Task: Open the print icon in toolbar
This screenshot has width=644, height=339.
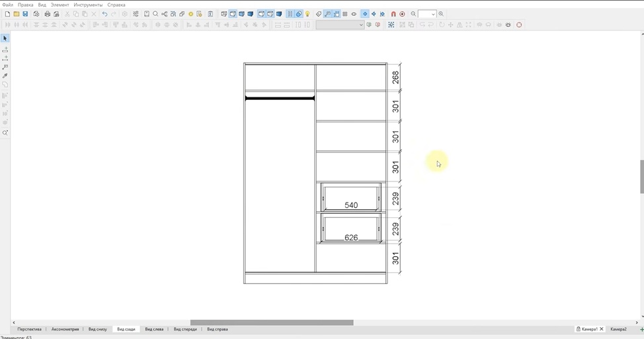Action: click(x=47, y=14)
